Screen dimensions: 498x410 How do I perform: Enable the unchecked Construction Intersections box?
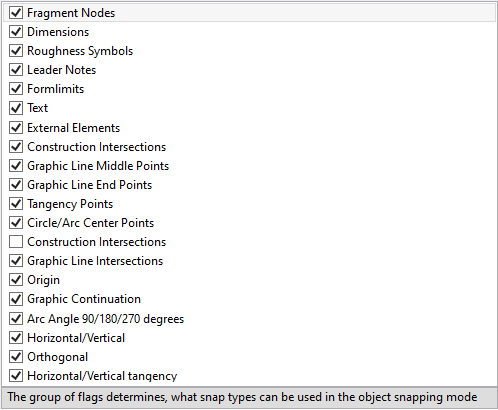(x=16, y=242)
